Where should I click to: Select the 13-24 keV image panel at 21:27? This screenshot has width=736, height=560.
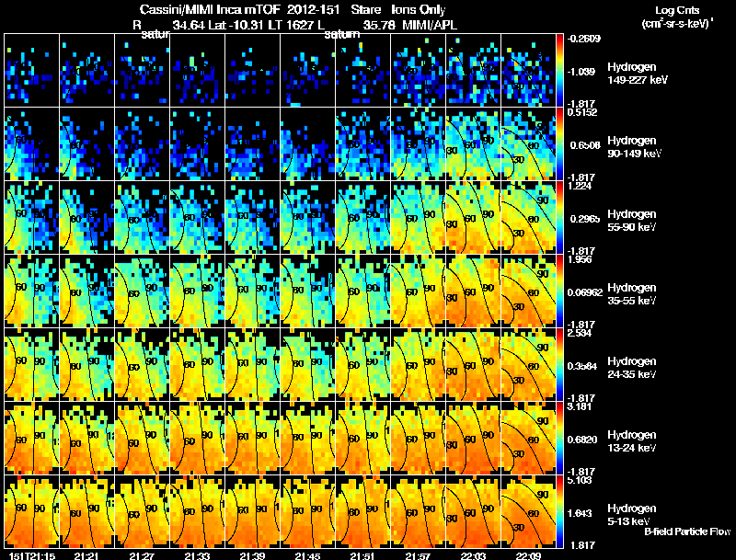tap(143, 438)
